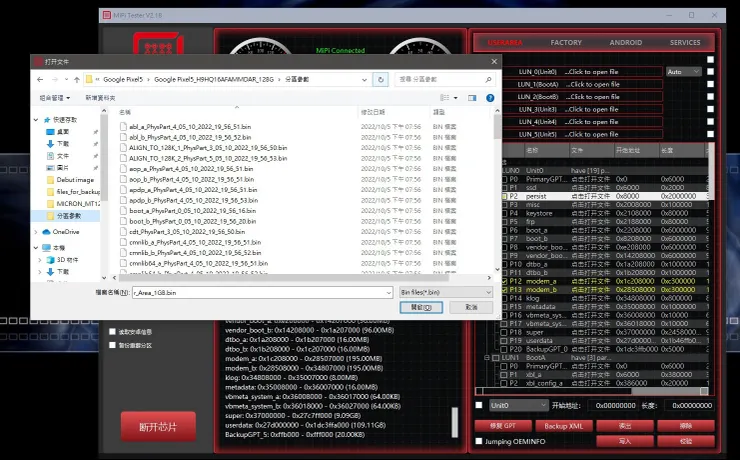Select boot_a_PhysPart_0 file icon
Image resolution: width=740 pixels, height=460 pixels.
coord(123,210)
